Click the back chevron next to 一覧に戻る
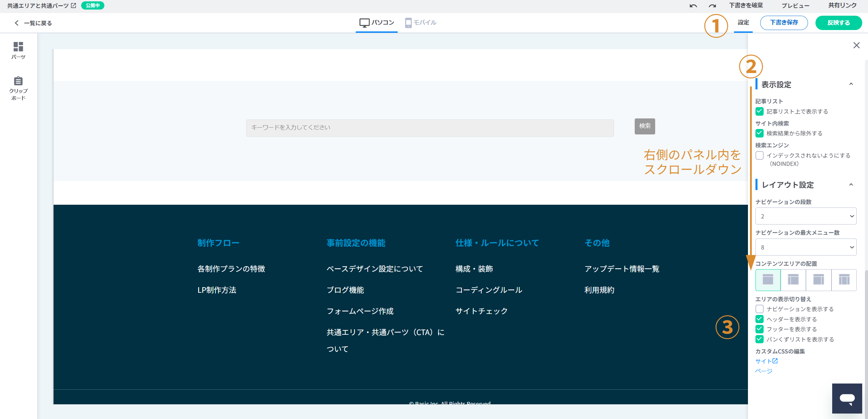This screenshot has height=419, width=868. tap(16, 23)
